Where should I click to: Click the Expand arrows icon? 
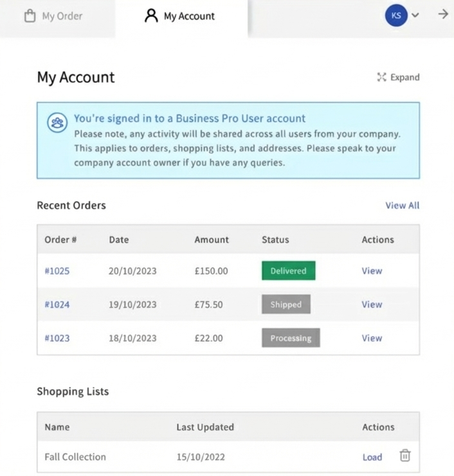click(381, 78)
